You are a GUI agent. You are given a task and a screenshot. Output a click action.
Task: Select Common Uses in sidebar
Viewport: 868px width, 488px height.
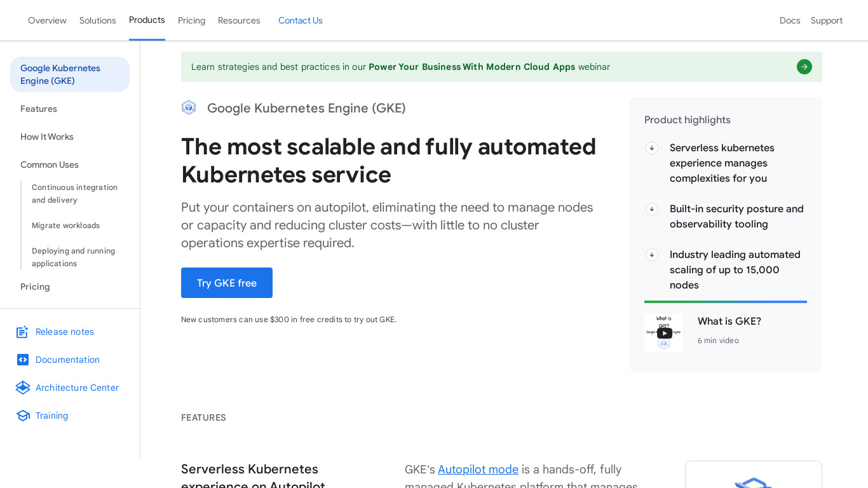(x=50, y=165)
